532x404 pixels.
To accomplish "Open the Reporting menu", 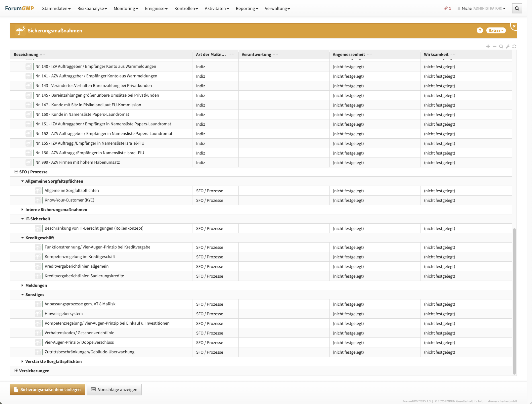I will click(x=246, y=8).
